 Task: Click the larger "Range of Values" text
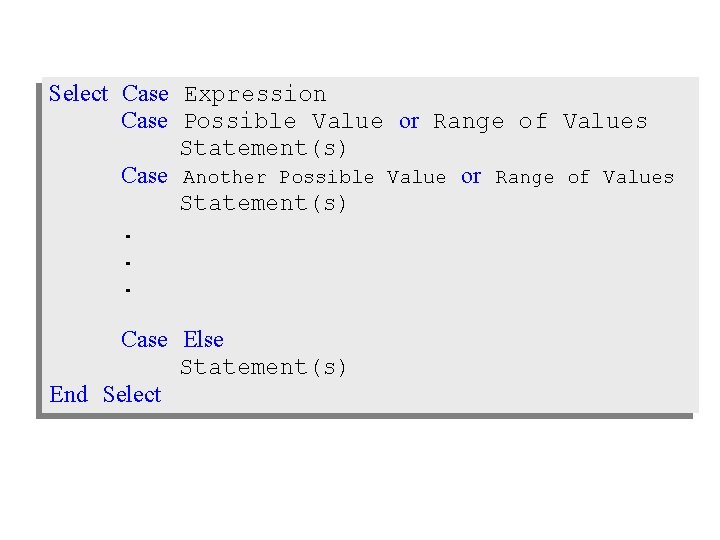(540, 122)
